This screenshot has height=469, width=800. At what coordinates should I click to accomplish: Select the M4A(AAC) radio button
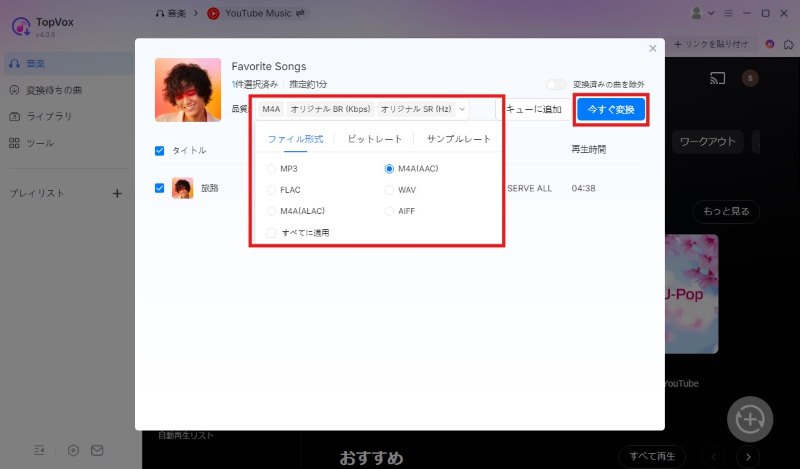coord(389,168)
